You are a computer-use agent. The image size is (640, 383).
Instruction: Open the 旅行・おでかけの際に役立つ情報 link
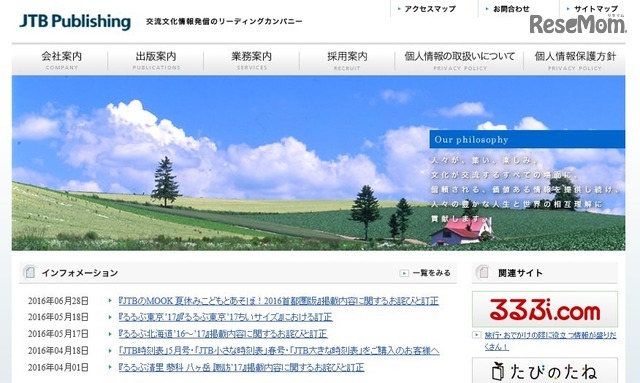pos(550,341)
